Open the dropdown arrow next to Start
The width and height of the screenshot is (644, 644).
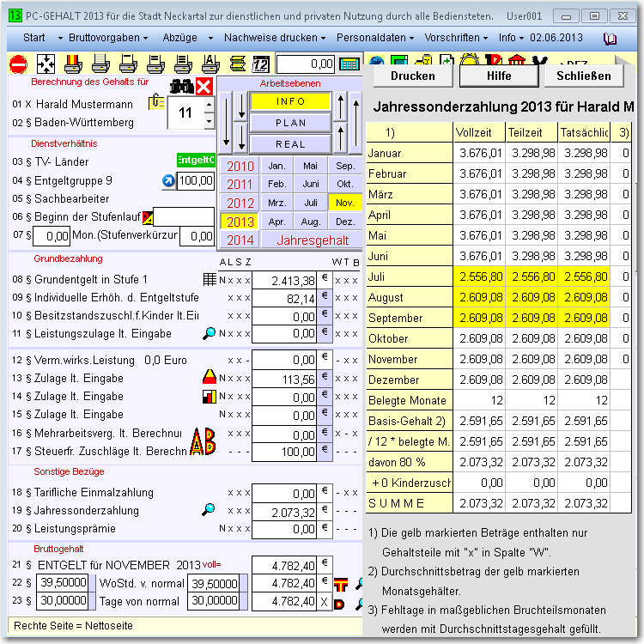point(60,38)
